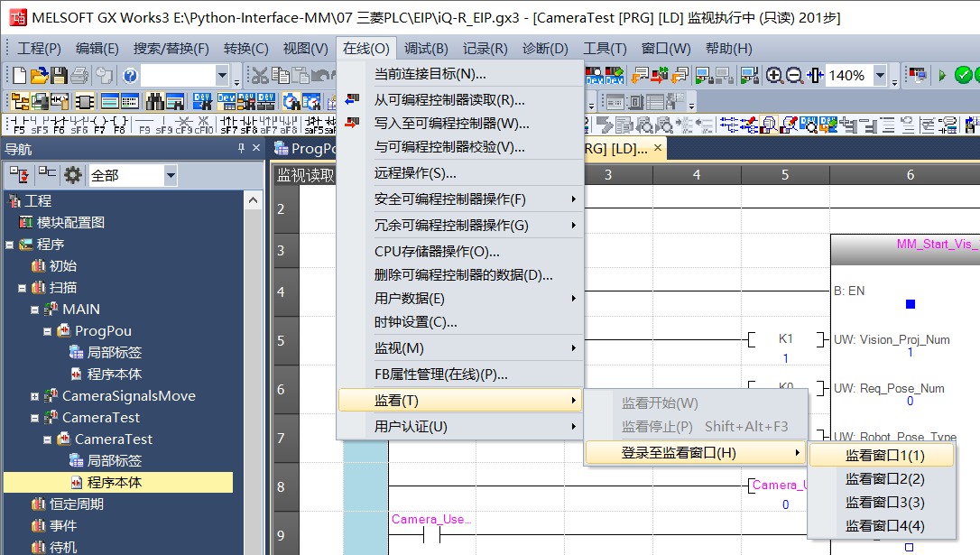Select CameraSignalsMove in the project tree

point(131,395)
